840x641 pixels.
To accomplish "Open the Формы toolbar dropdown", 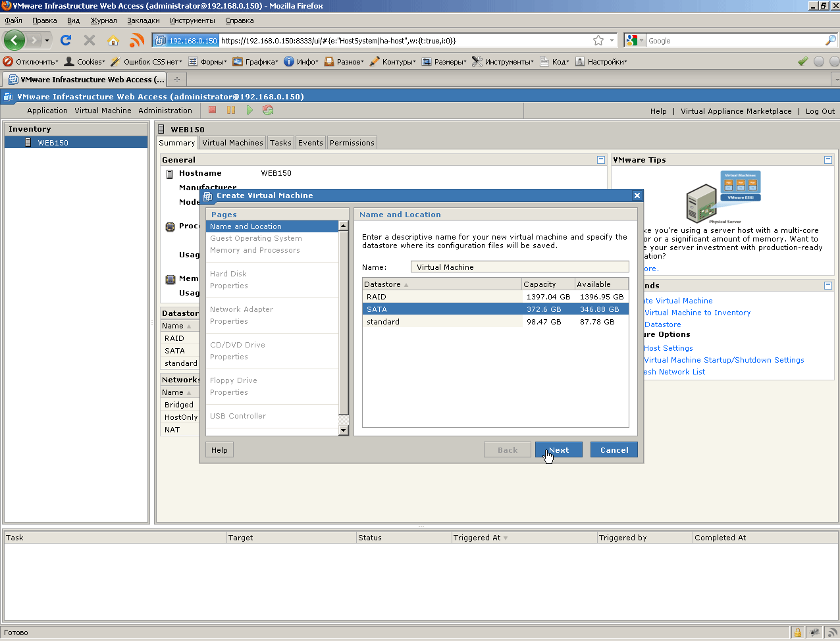I will coord(207,61).
